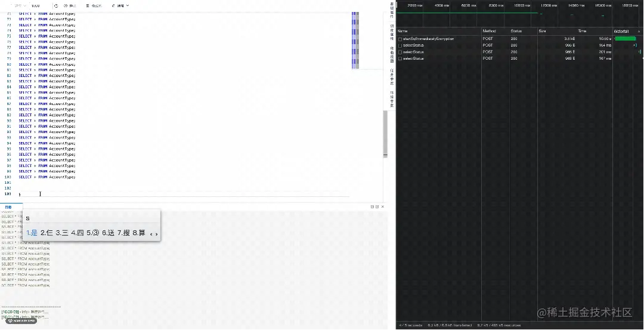This screenshot has height=330, width=644.
Task: Open the 任务参数 vertical sidebar tab
Action: click(392, 76)
